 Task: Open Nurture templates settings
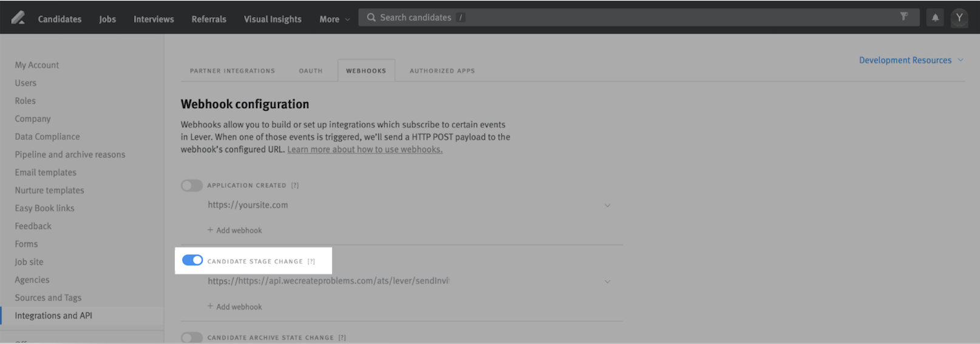(x=50, y=191)
